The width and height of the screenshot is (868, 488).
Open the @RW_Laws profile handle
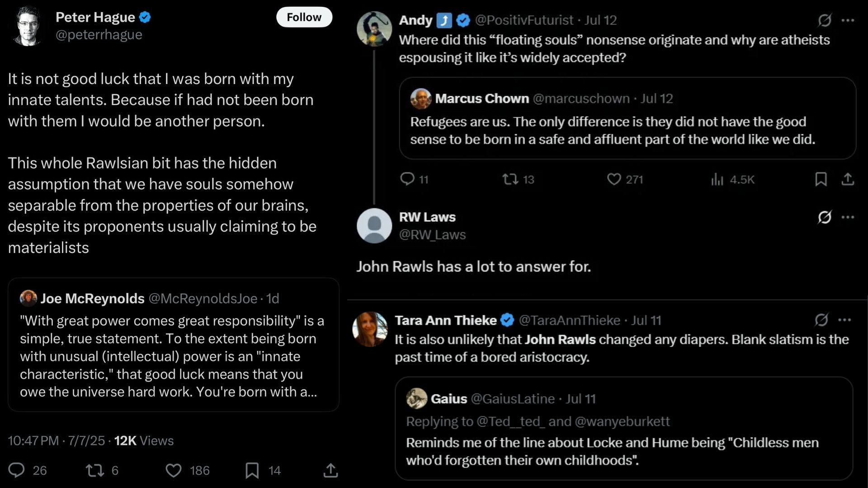click(x=432, y=235)
